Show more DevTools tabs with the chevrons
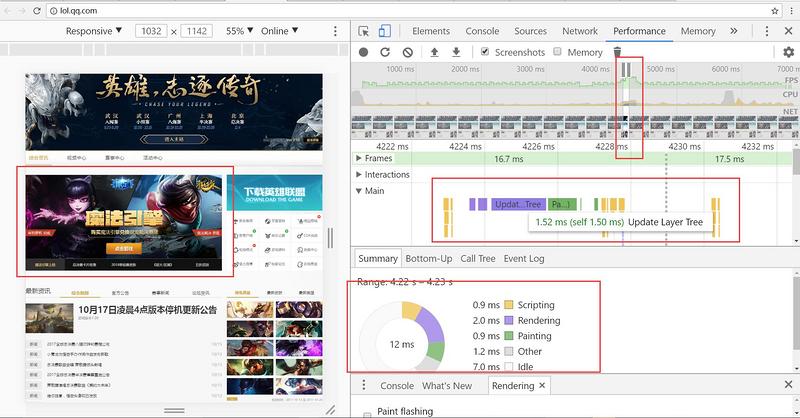The height and width of the screenshot is (418, 800). click(734, 31)
